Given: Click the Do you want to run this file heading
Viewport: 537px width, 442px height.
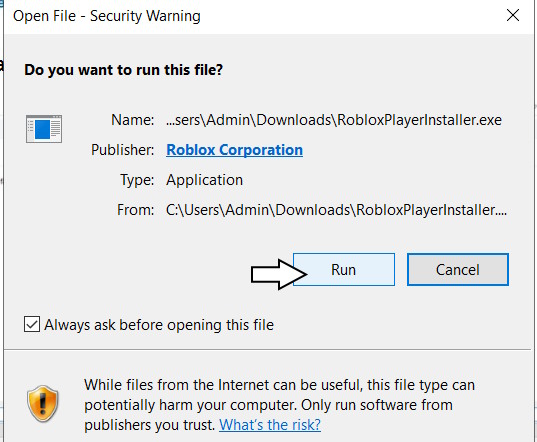Looking at the screenshot, I should (124, 70).
